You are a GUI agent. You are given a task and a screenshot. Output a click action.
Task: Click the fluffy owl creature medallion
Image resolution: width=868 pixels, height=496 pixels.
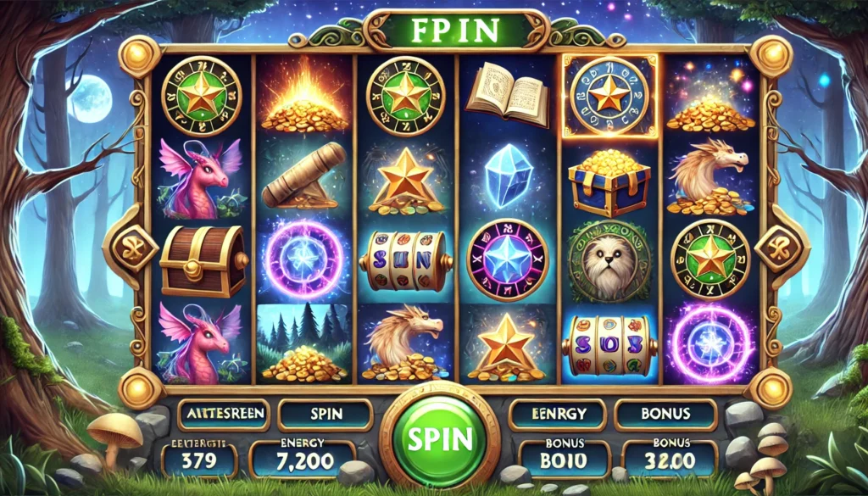(609, 261)
